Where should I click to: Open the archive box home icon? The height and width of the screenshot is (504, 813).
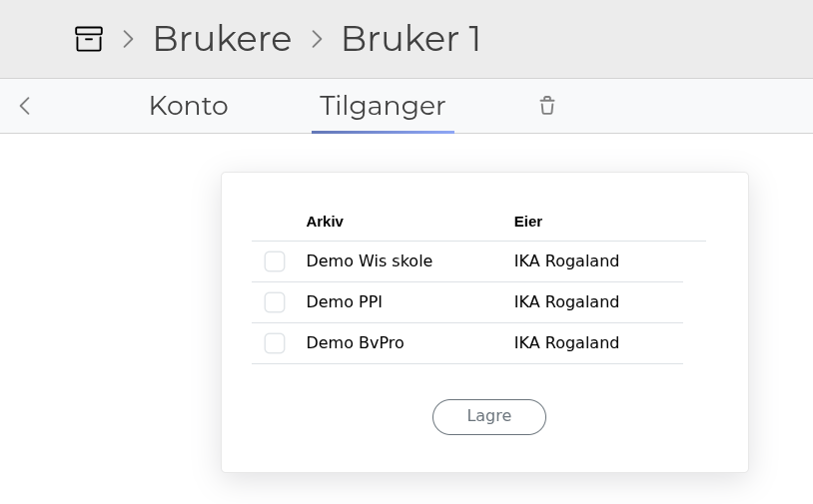[x=89, y=39]
